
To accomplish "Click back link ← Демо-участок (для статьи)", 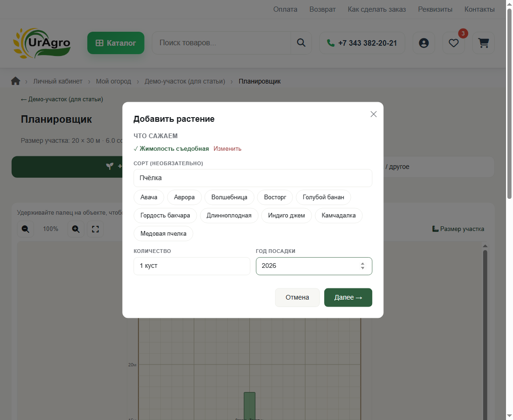I will pos(62,99).
